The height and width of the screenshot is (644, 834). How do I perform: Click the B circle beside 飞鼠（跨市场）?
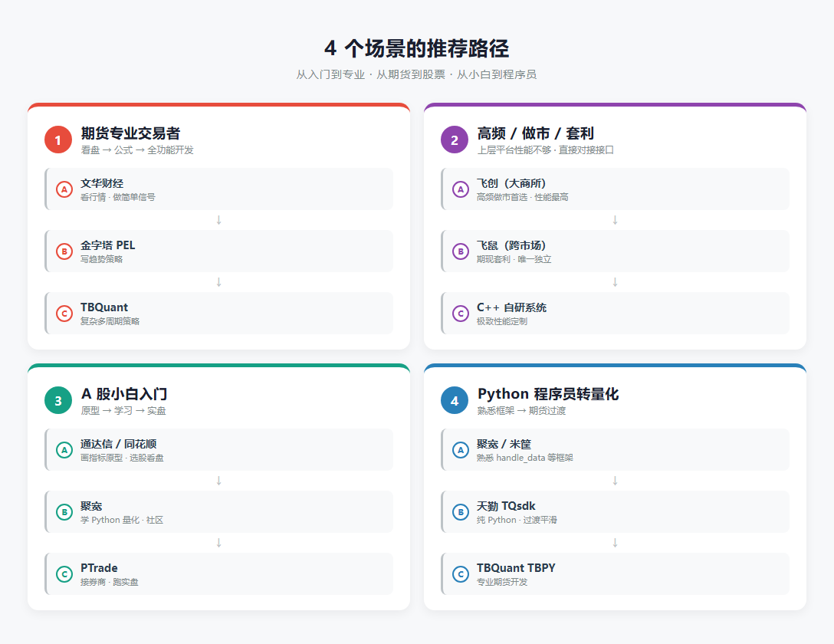tap(461, 251)
